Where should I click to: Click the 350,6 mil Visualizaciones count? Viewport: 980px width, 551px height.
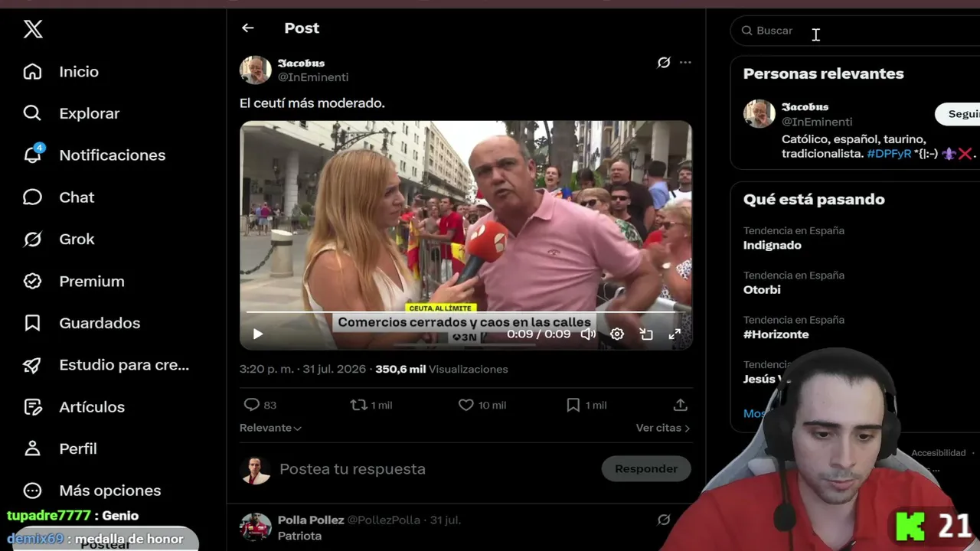pyautogui.click(x=441, y=369)
